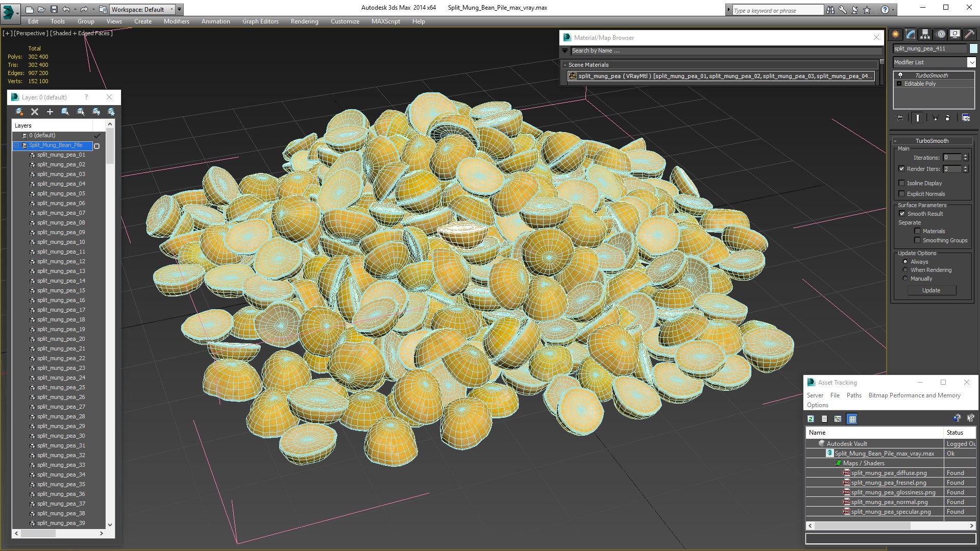Image resolution: width=980 pixels, height=551 pixels.
Task: Click Shaded + Edged Faces viewport label
Action: click(81, 33)
